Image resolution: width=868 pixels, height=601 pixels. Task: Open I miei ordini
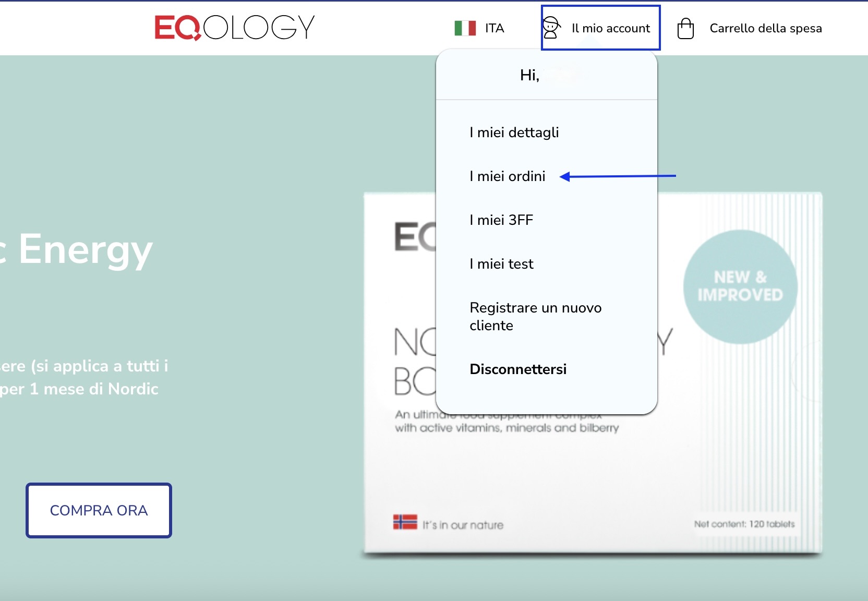point(507,176)
